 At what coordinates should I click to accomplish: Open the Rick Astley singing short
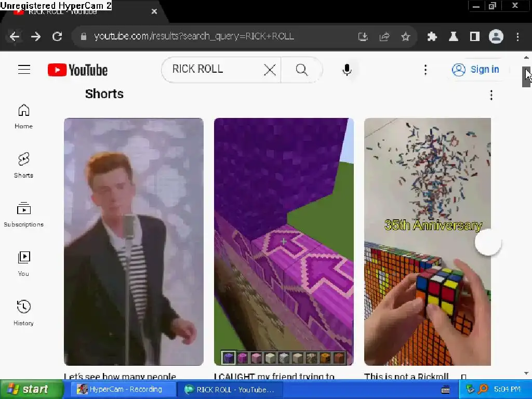coord(134,242)
